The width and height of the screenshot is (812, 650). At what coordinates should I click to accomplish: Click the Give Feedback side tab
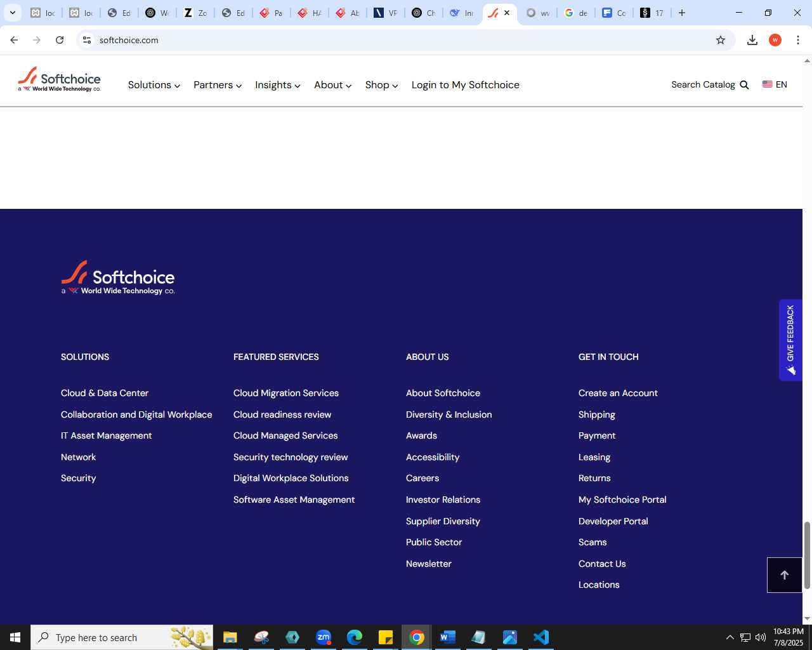pyautogui.click(x=790, y=340)
